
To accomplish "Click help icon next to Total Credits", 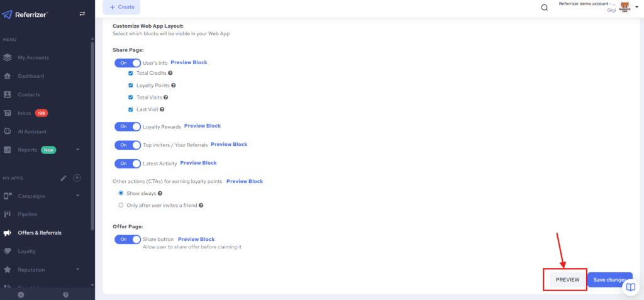I will click(170, 73).
